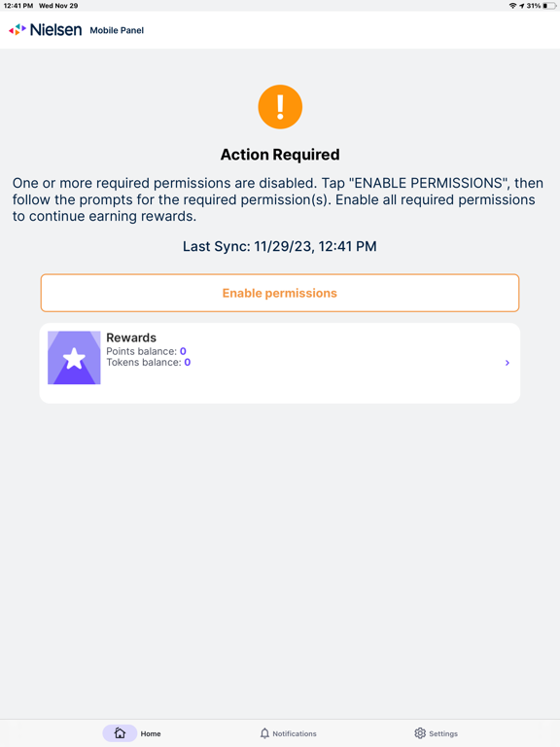Tap the Notifications bell icon

tap(264, 733)
